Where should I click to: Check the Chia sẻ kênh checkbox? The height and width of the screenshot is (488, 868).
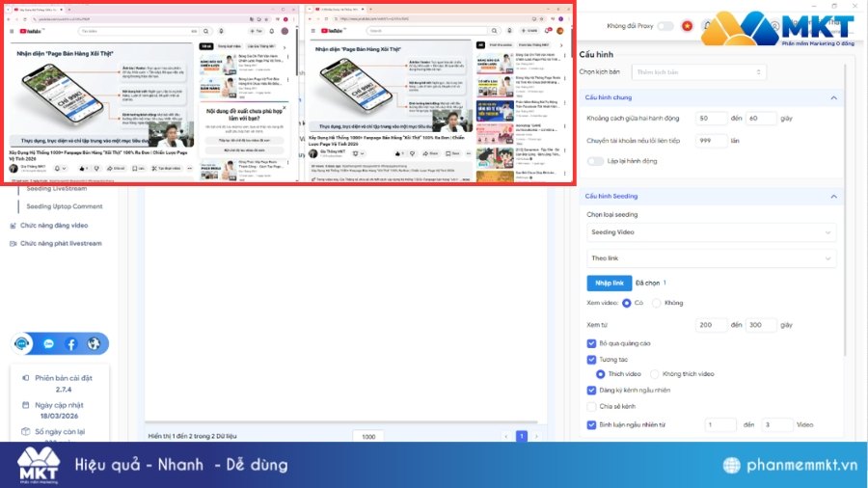tap(591, 406)
